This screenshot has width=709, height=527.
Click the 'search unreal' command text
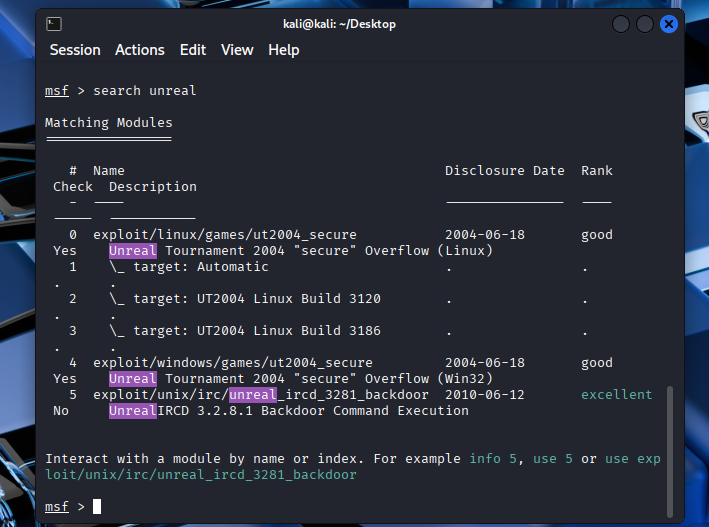[145, 91]
